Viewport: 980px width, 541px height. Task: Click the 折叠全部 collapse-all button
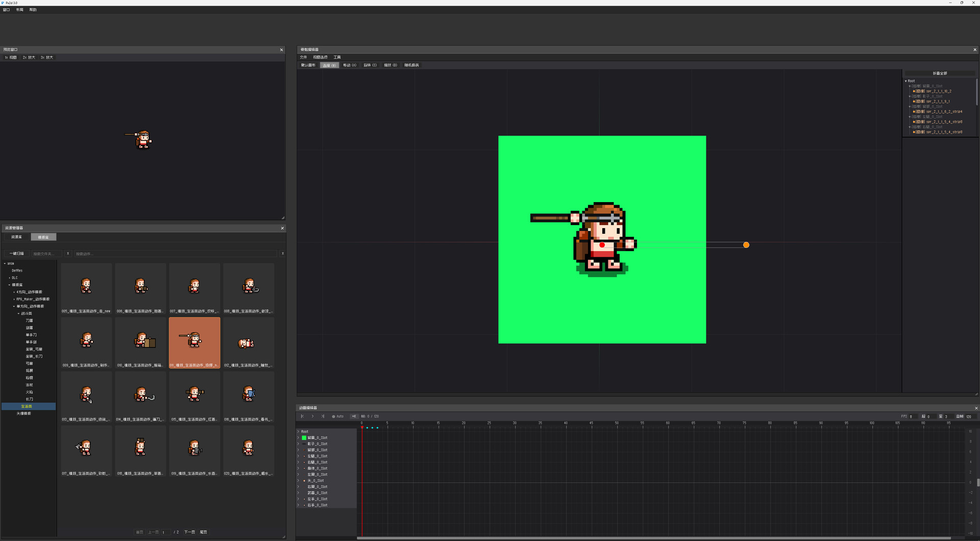coord(940,73)
